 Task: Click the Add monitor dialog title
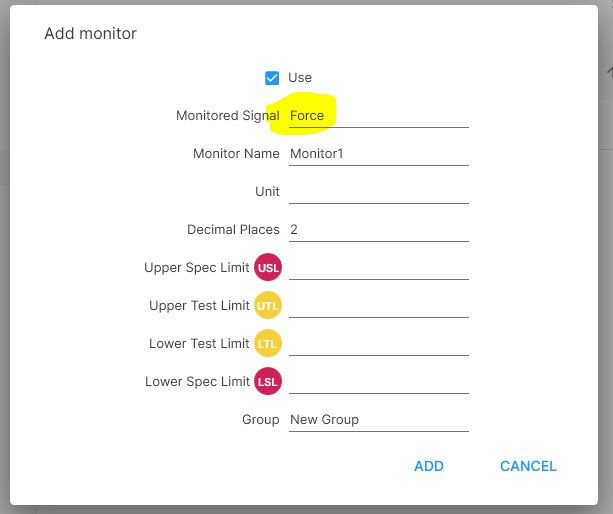pyautogui.click(x=90, y=34)
